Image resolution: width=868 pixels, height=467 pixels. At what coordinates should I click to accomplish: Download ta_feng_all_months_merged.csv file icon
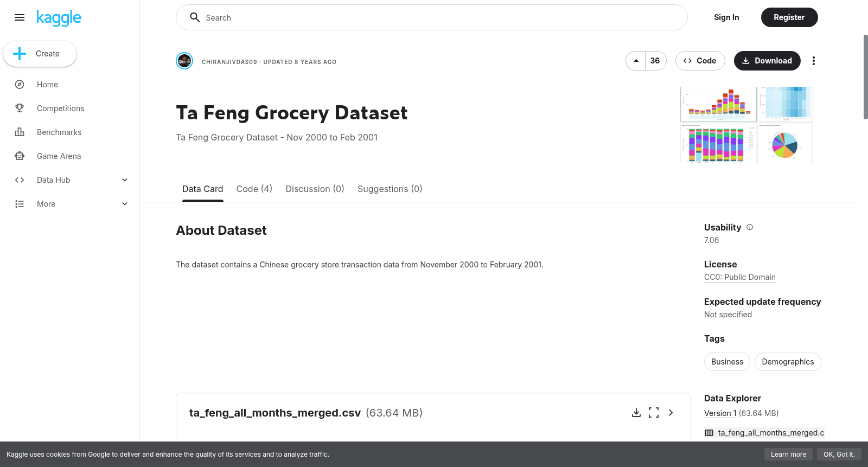click(636, 413)
